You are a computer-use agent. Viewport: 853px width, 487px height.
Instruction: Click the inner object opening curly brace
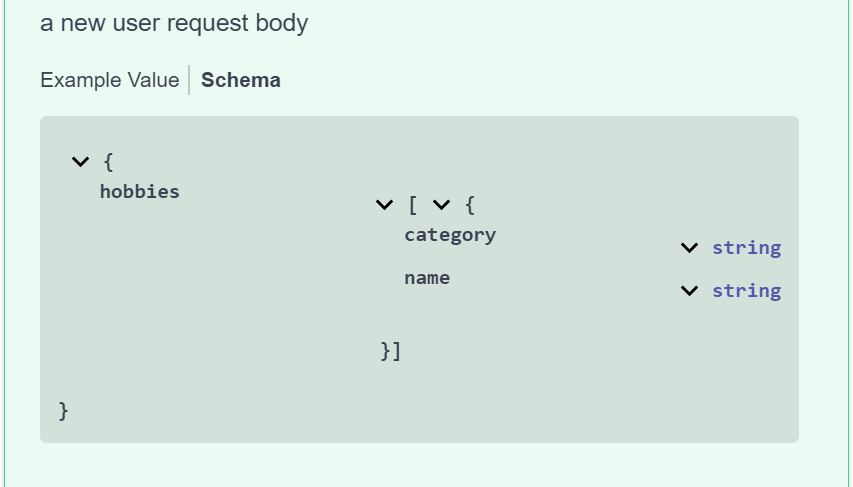coord(470,205)
